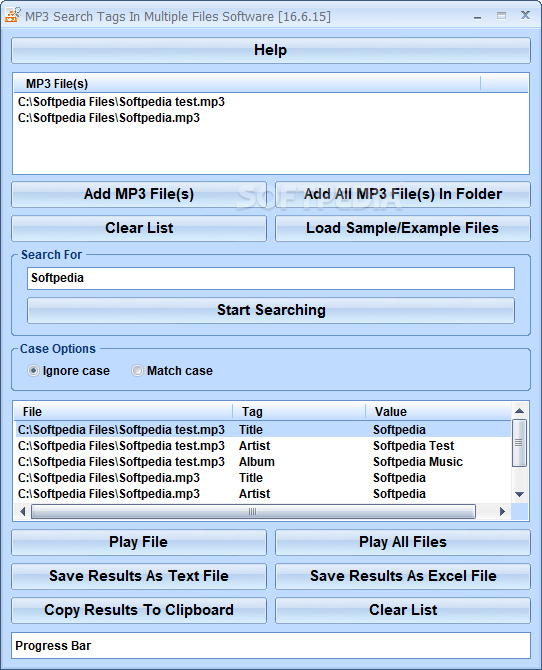Click results scrollbar up arrow

click(x=519, y=411)
